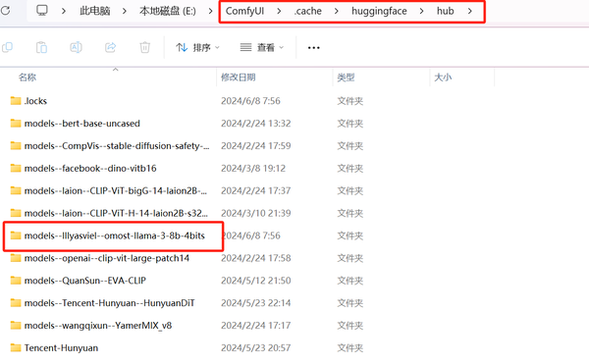Click date 2024/3/8 19:12
Image resolution: width=589 pixels, height=364 pixels.
253,169
